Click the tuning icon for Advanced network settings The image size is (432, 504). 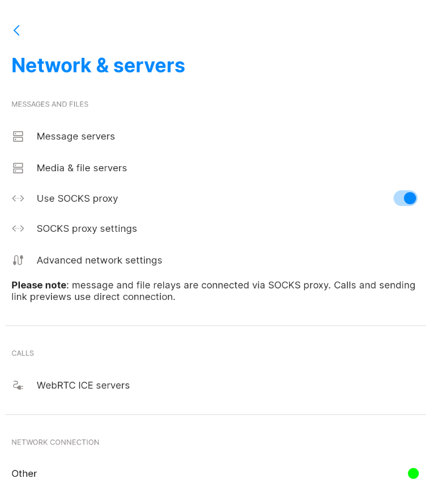18,260
